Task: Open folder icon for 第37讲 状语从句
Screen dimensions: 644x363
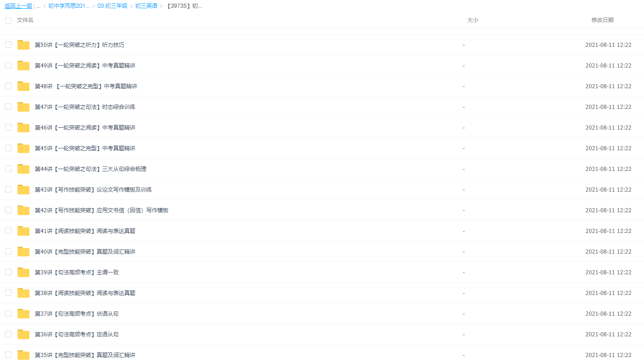Action: [23, 314]
